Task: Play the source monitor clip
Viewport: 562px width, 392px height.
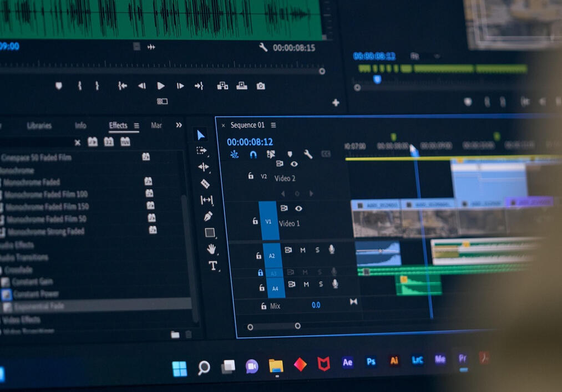Action: (161, 85)
